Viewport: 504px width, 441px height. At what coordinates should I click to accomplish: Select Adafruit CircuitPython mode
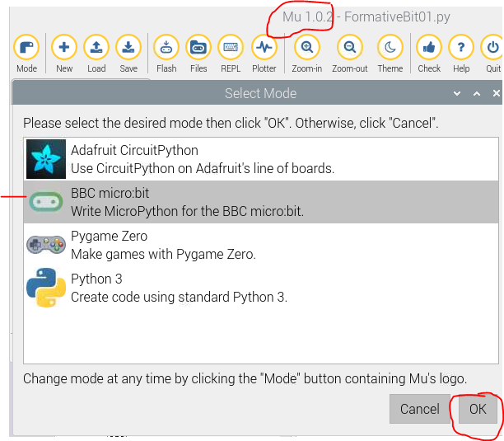pos(261,159)
